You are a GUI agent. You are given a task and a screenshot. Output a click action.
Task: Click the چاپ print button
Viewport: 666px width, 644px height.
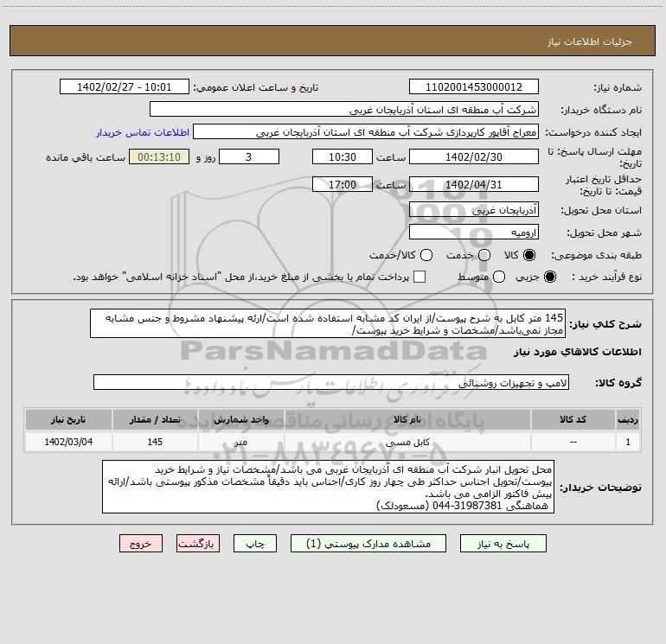click(255, 544)
